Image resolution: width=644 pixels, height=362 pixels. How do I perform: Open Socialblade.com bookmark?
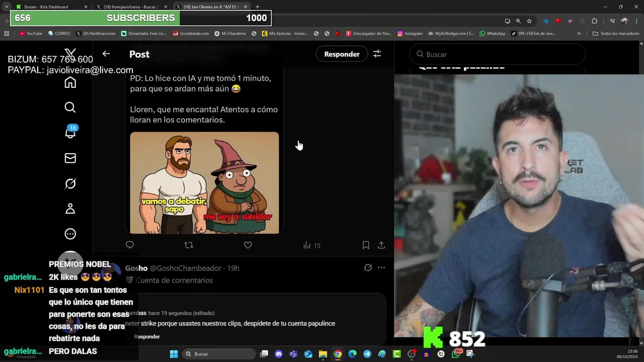[191, 34]
